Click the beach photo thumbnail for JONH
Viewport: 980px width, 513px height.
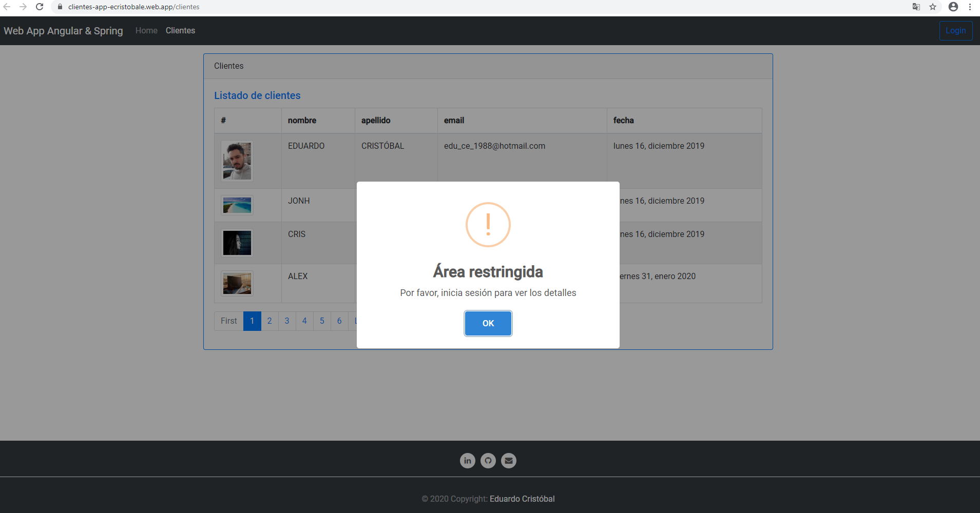237,205
